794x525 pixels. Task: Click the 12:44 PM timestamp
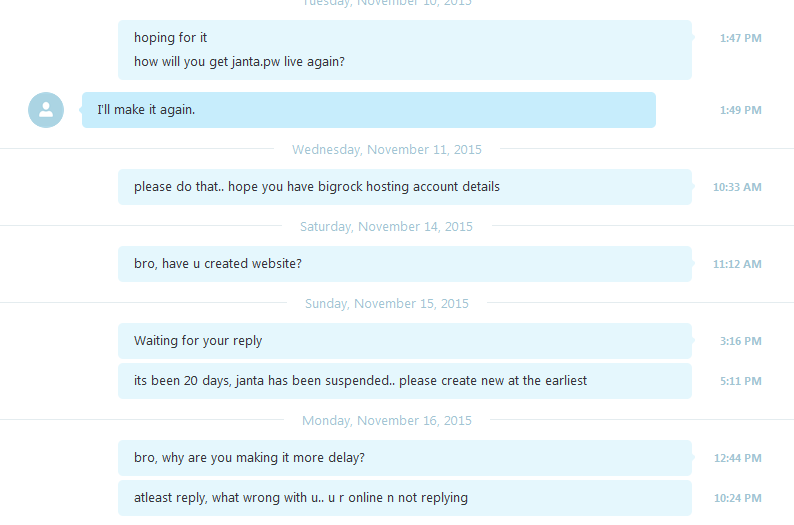click(737, 458)
